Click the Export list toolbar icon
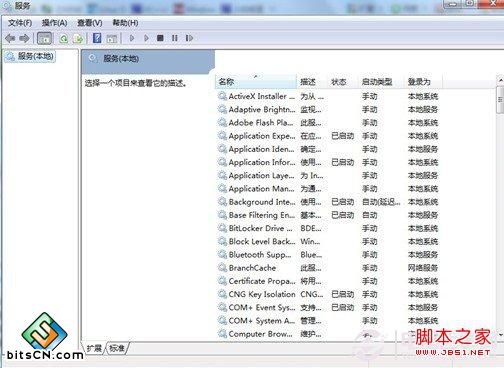504x368 pixels. [x=78, y=38]
